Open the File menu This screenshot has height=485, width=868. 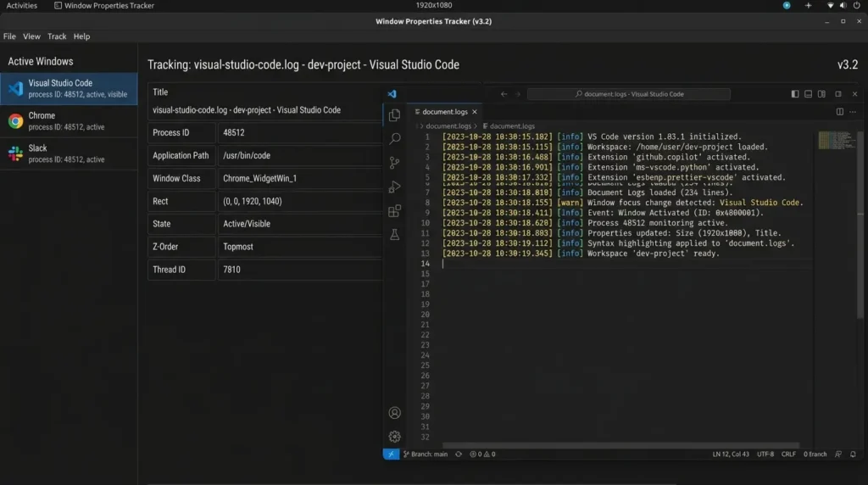(x=9, y=36)
